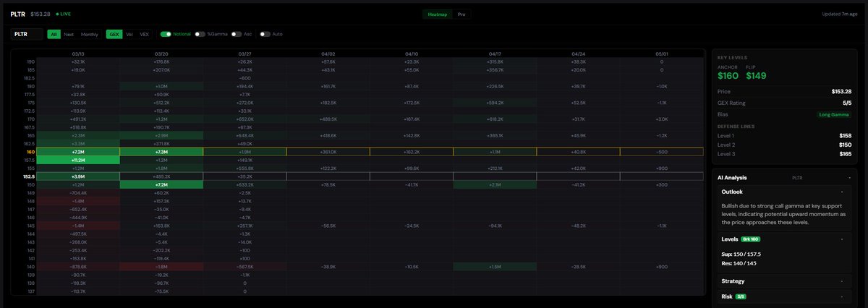The image size is (868, 308).
Task: Enable the %Gamma switch
Action: pos(200,33)
